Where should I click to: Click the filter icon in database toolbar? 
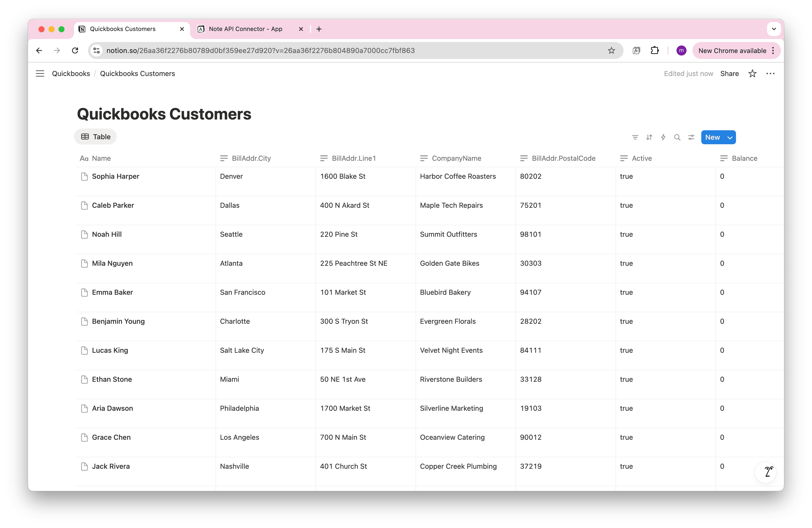tap(635, 137)
